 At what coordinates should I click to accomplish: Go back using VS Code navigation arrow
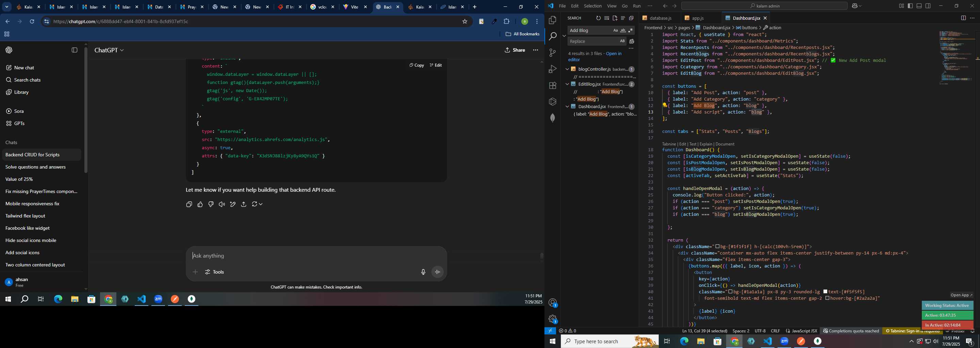pos(665,6)
